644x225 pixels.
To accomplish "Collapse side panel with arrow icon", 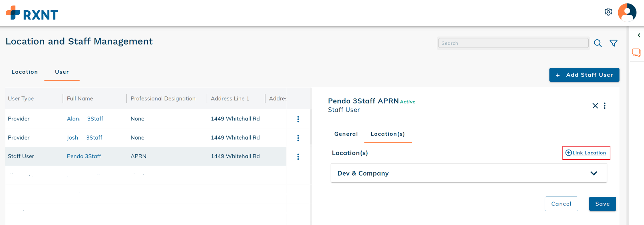I will (639, 35).
